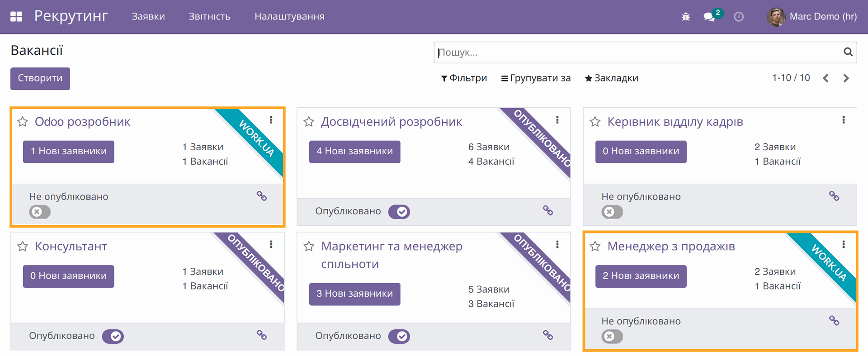Viewport: 868px width, 356px height.
Task: Toggle publish switch on Консультант
Action: point(113,337)
